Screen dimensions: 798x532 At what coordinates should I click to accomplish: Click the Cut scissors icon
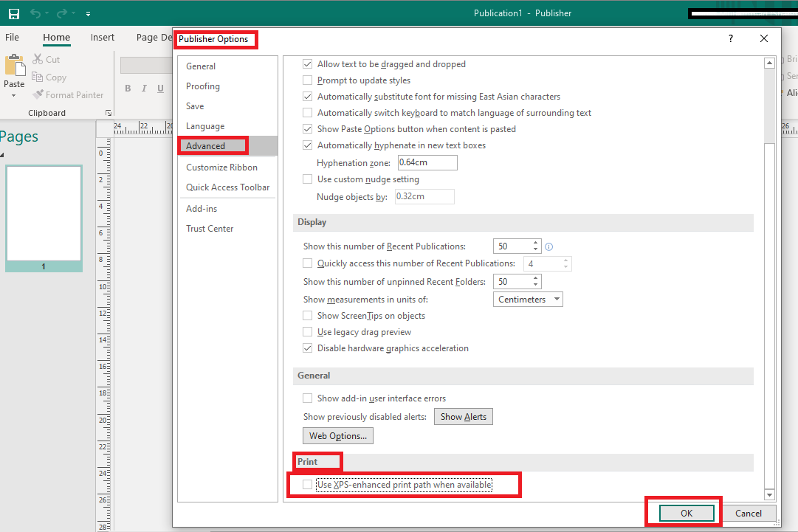37,59
